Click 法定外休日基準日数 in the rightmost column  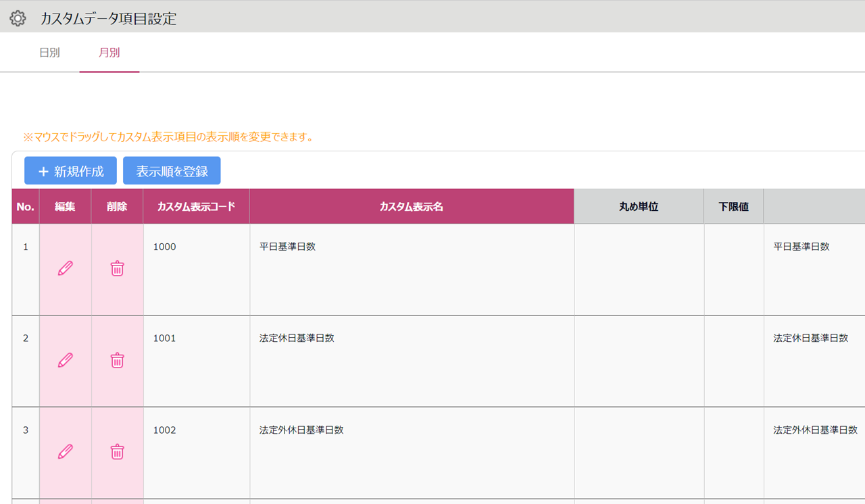816,430
